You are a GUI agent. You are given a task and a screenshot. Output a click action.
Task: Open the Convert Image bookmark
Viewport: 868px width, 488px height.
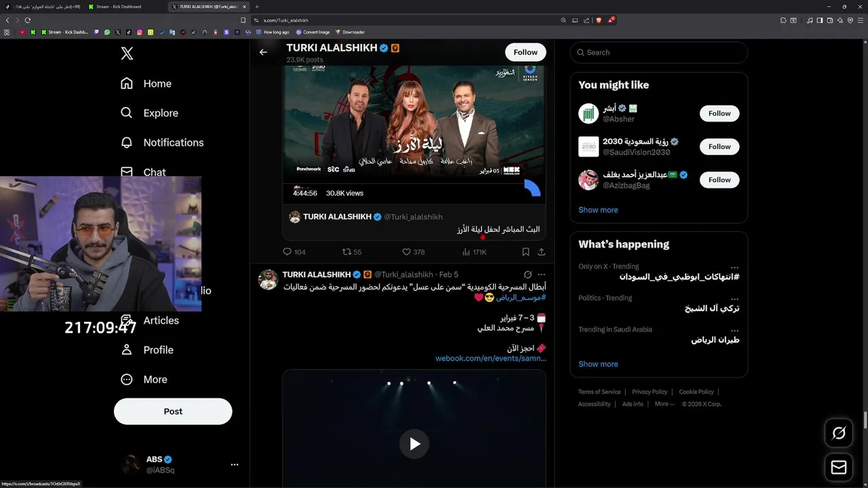coord(313,32)
